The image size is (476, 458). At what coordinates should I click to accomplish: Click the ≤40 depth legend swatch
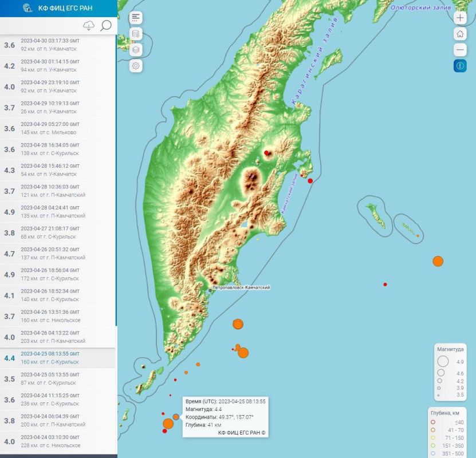tap(433, 422)
